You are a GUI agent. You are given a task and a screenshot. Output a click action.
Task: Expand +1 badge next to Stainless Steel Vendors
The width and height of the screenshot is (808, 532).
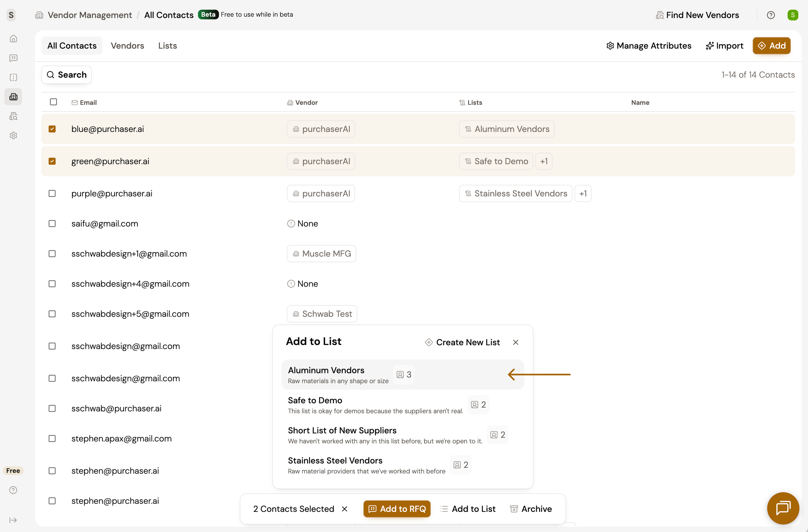583,193
